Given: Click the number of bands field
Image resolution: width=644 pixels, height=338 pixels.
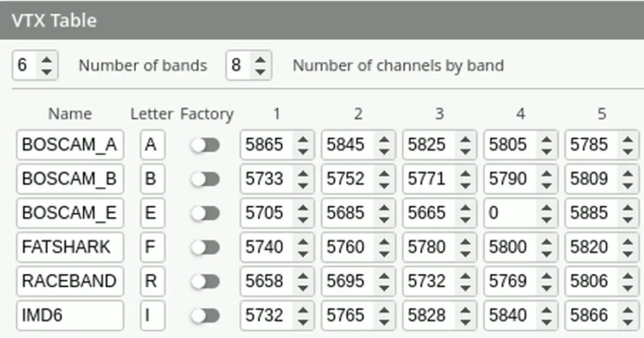Looking at the screenshot, I should click(x=26, y=65).
